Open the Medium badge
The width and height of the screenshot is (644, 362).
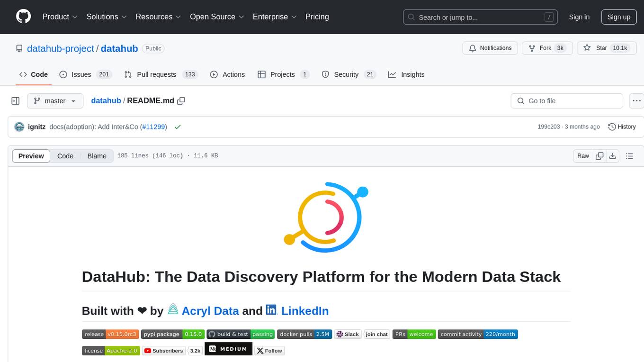[228, 349]
